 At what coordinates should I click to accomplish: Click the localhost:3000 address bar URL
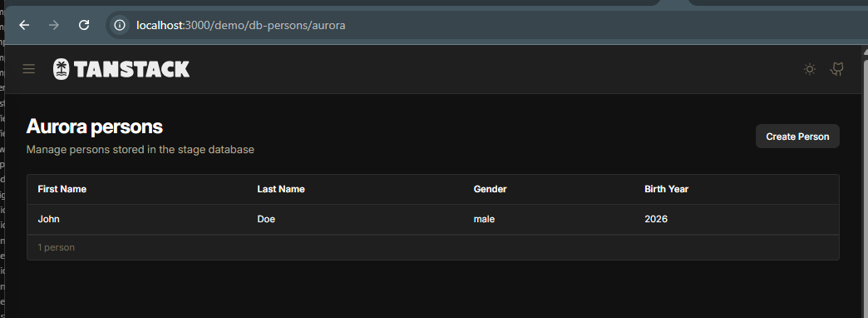(241, 26)
